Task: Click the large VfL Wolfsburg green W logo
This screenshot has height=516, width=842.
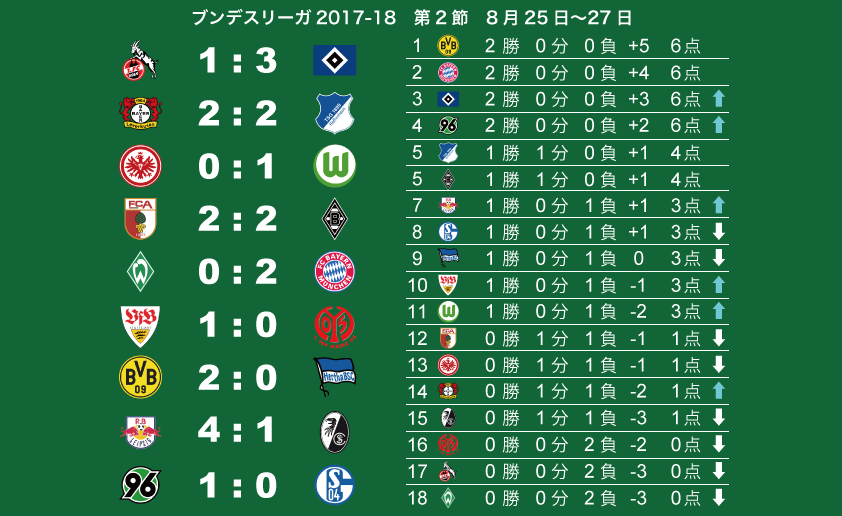Action: (x=335, y=166)
